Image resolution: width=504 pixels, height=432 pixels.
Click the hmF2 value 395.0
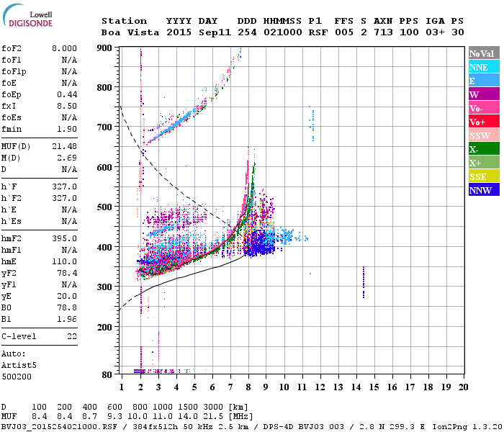64,238
